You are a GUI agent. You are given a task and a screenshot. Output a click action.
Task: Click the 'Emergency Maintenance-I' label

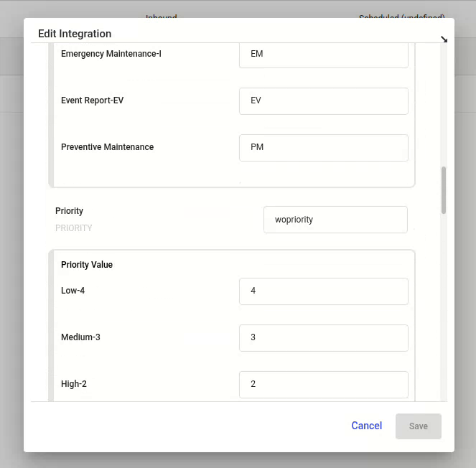tap(111, 54)
